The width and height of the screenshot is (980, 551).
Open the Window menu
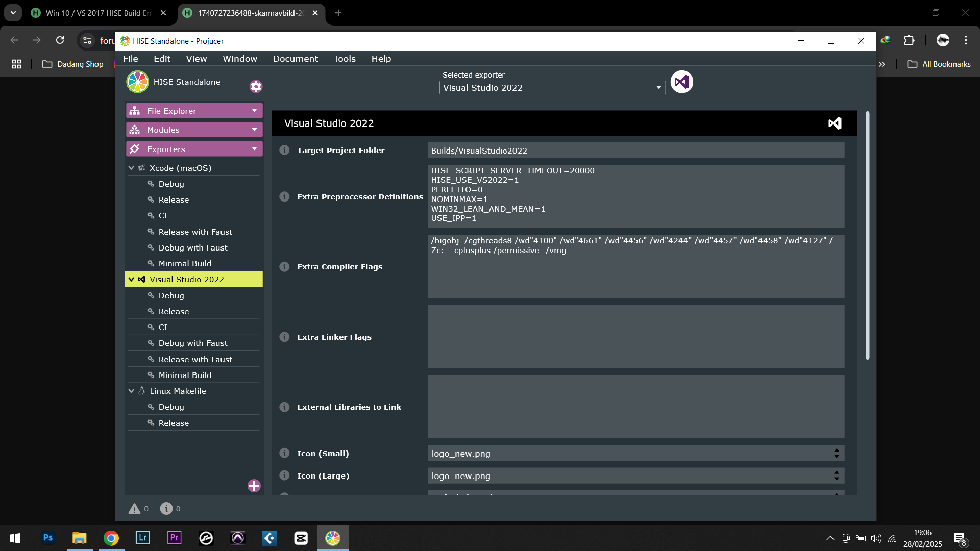pyautogui.click(x=240, y=59)
